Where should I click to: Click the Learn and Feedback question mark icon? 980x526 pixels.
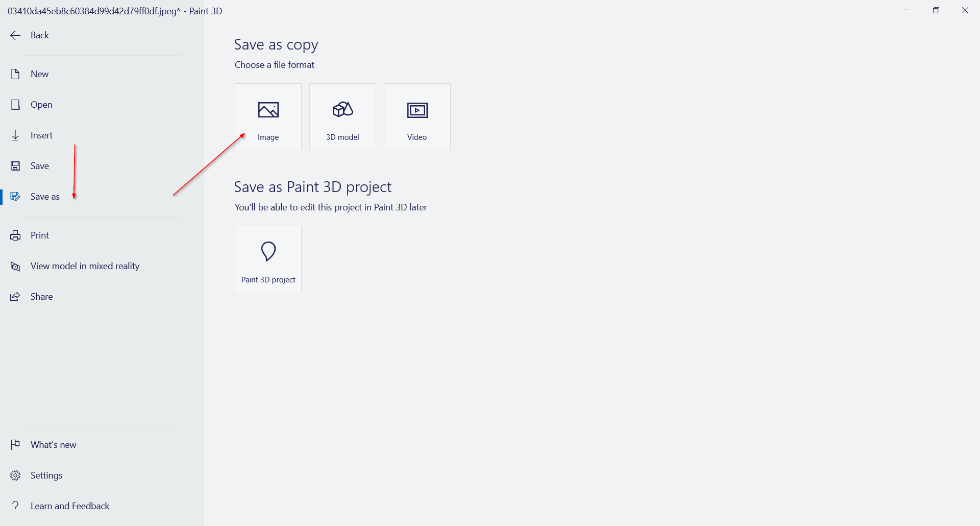[15, 506]
